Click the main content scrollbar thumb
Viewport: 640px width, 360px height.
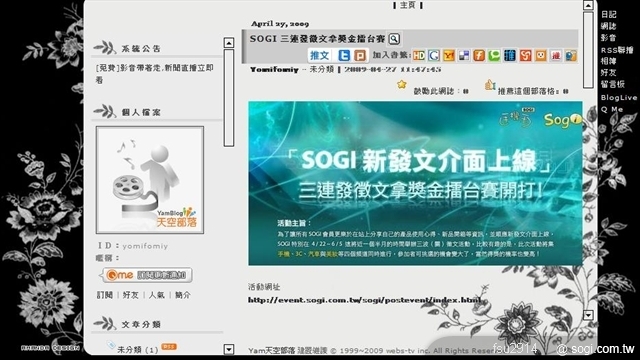(588, 50)
